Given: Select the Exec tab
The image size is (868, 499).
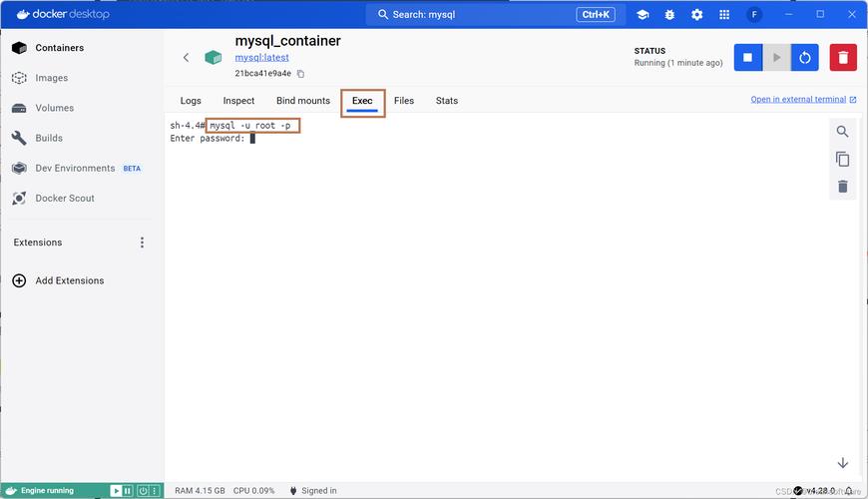Looking at the screenshot, I should (x=362, y=101).
